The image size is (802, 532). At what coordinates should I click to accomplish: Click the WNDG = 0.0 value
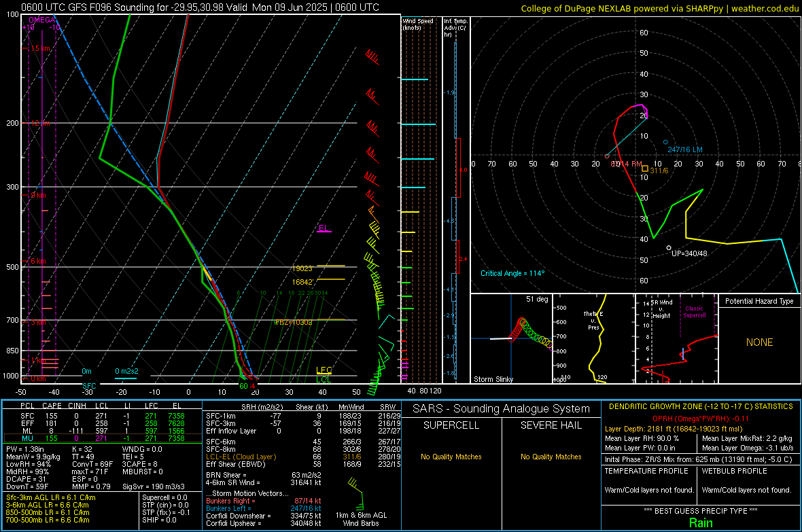(x=142, y=449)
